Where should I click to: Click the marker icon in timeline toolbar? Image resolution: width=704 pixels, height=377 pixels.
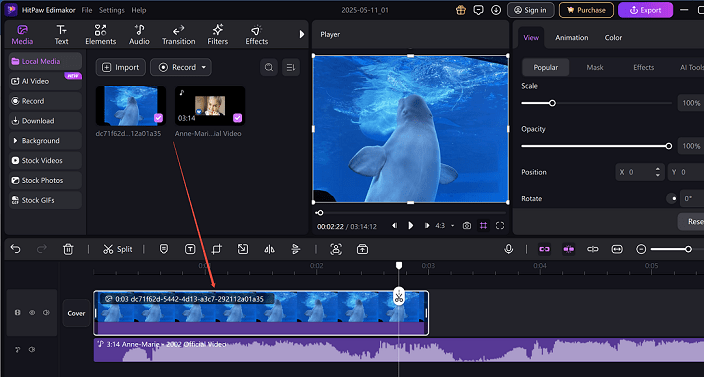tap(164, 249)
